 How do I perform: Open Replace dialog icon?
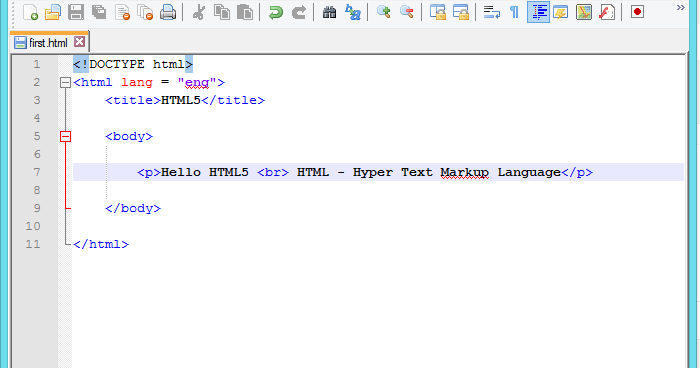click(353, 12)
